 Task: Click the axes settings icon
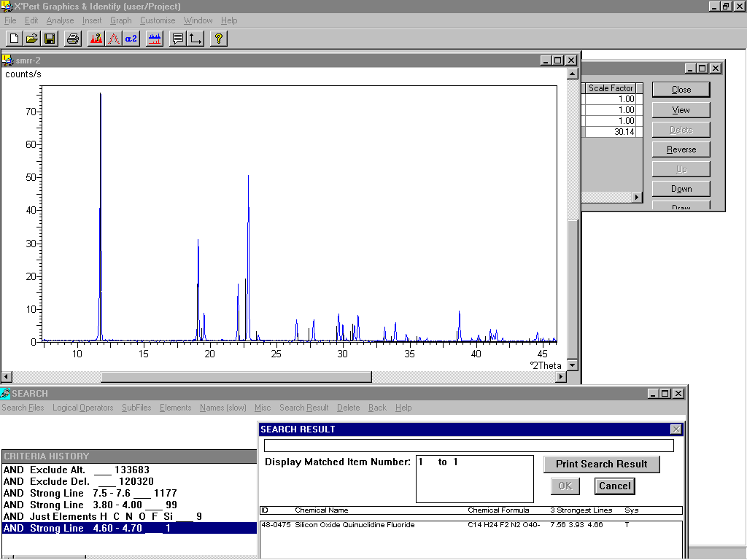[x=196, y=39]
